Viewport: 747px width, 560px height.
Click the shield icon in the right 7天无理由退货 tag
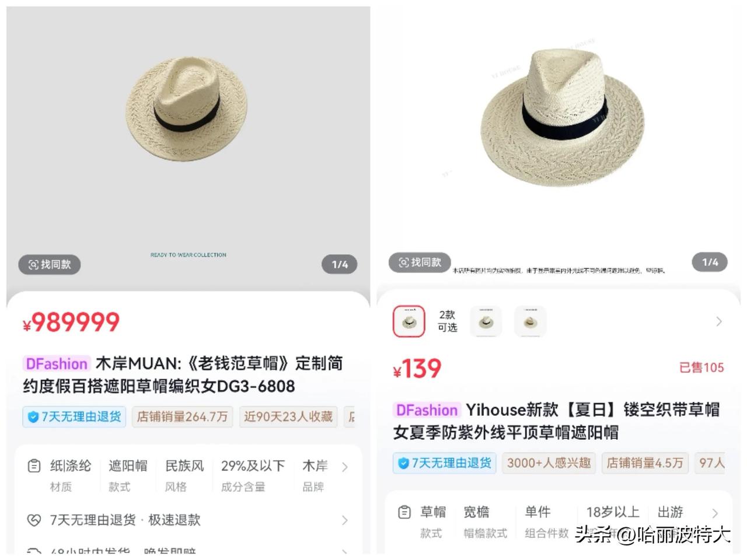coord(403,463)
